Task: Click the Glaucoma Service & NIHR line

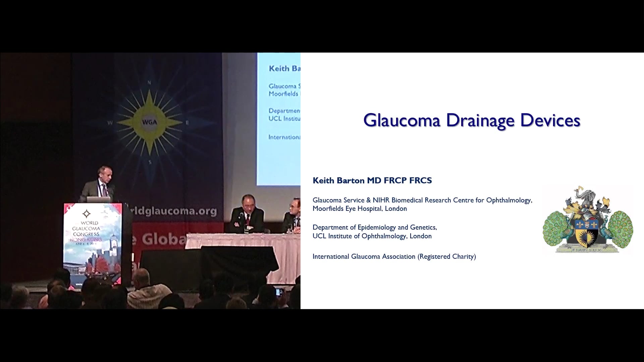Action: pyautogui.click(x=422, y=200)
